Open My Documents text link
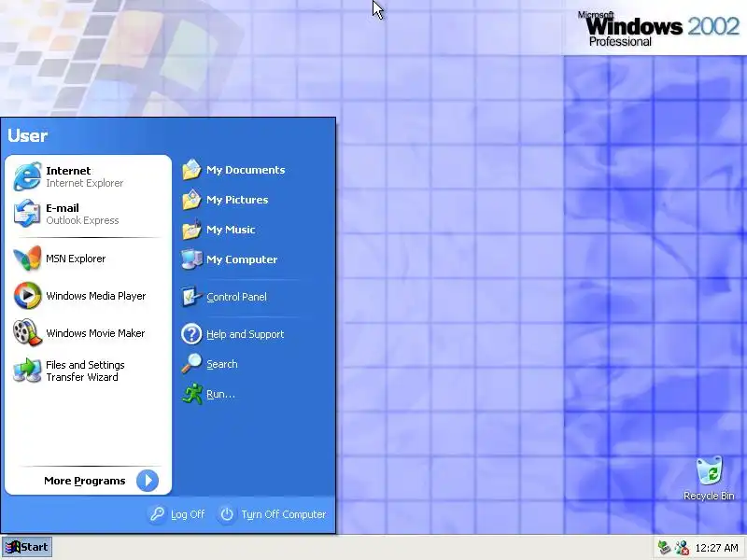This screenshot has height=560, width=747. pos(246,170)
